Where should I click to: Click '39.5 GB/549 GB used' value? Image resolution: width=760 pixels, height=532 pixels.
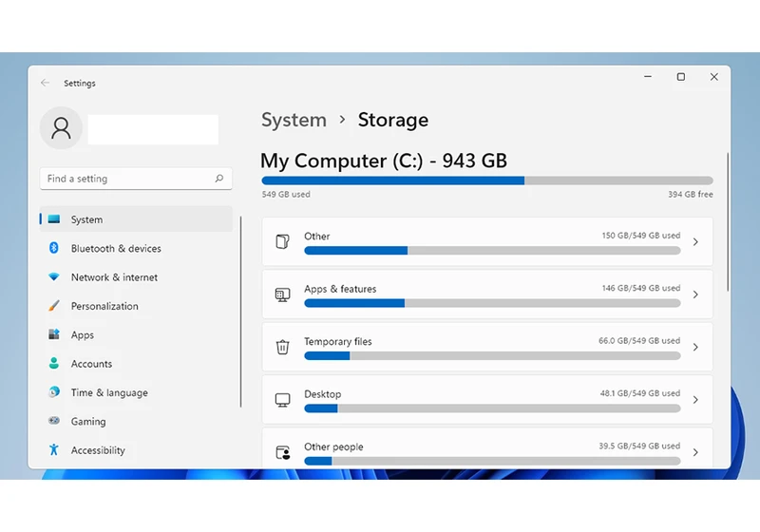[x=639, y=446]
